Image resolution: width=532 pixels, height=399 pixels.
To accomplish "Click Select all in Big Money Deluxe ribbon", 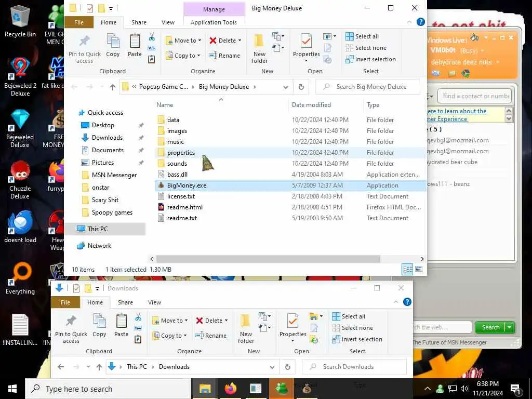I will [x=362, y=36].
